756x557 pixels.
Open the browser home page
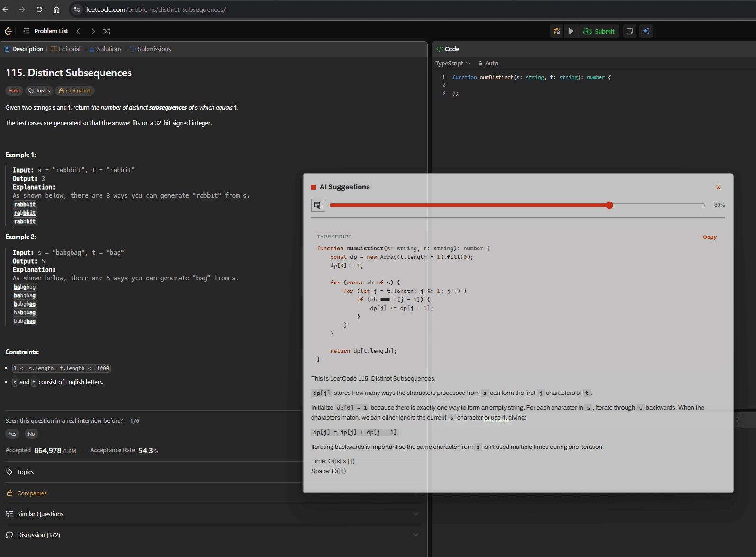pyautogui.click(x=56, y=9)
